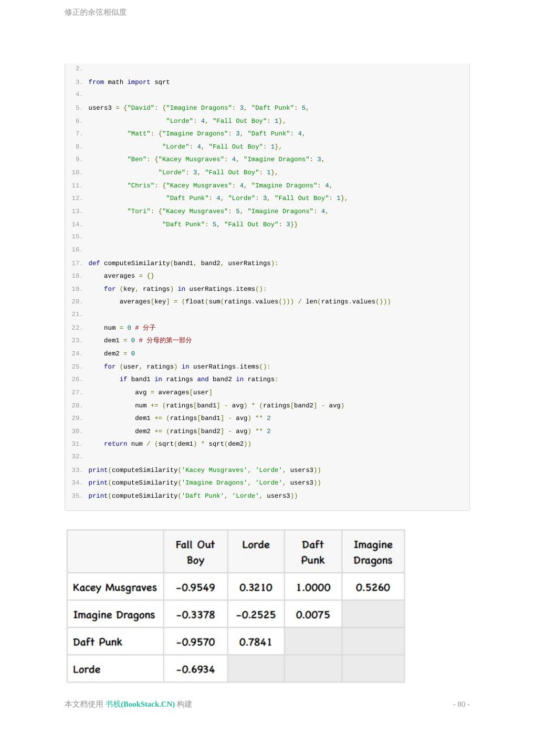
Task: Select the cell with value 0.7841
Action: pos(256,642)
